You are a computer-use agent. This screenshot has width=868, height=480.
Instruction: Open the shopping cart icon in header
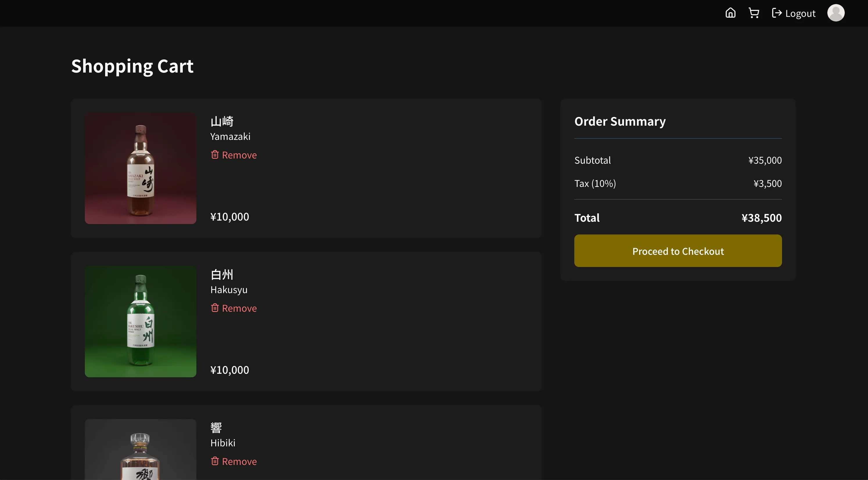click(x=754, y=13)
